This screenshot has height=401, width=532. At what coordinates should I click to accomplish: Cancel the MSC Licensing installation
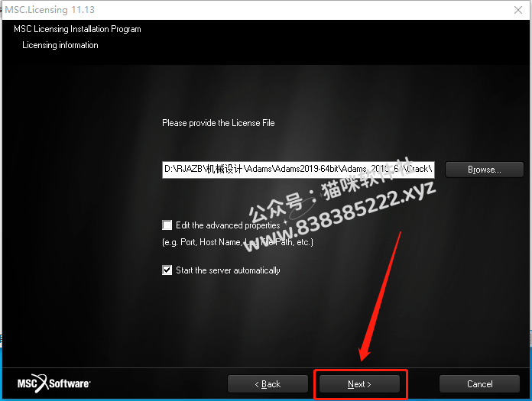[479, 383]
